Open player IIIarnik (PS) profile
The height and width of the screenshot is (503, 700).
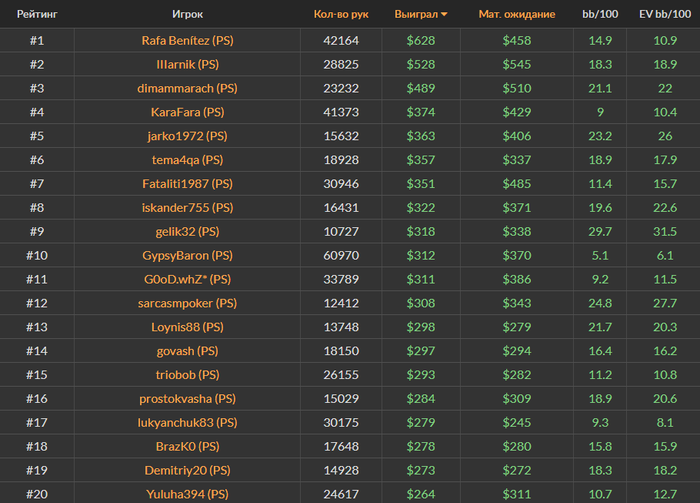188,64
